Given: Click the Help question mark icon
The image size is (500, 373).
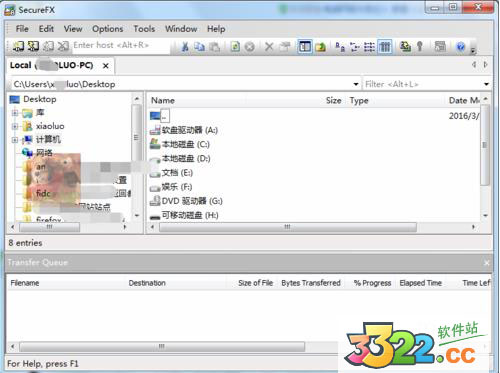Looking at the screenshot, I should tap(461, 46).
